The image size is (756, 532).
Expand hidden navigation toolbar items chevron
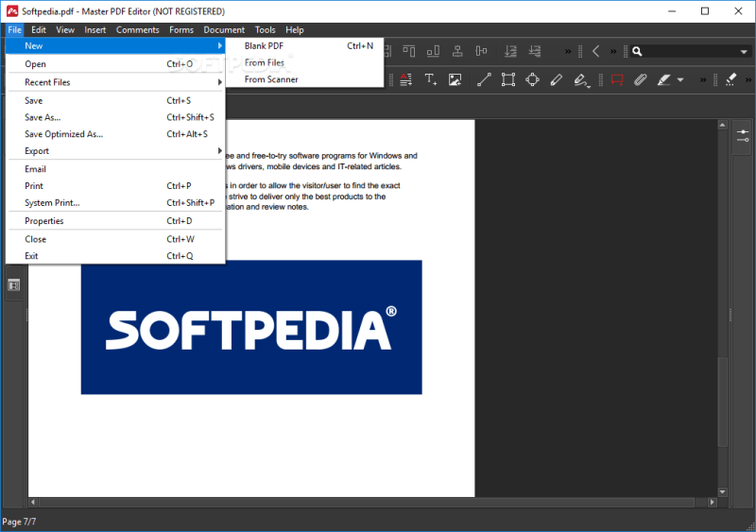(613, 51)
